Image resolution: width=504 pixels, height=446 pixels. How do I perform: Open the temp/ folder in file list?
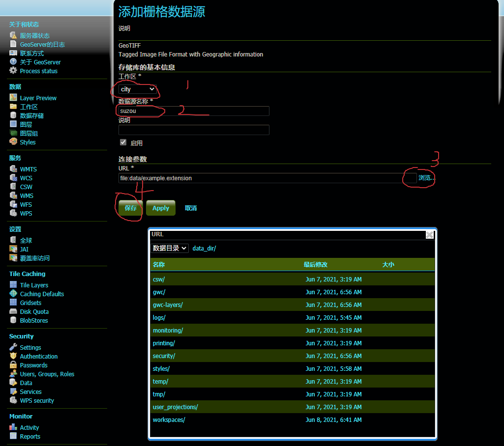click(x=160, y=382)
